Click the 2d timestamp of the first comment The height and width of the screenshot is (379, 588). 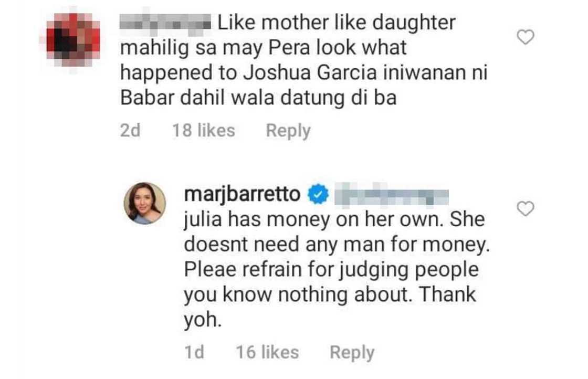point(130,131)
